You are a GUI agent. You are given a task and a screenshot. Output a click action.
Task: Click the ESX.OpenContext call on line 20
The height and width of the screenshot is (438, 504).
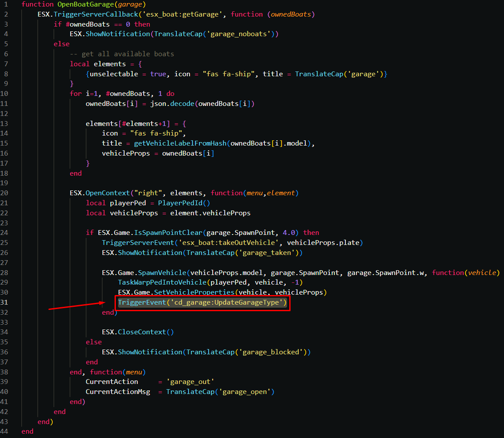[101, 193]
